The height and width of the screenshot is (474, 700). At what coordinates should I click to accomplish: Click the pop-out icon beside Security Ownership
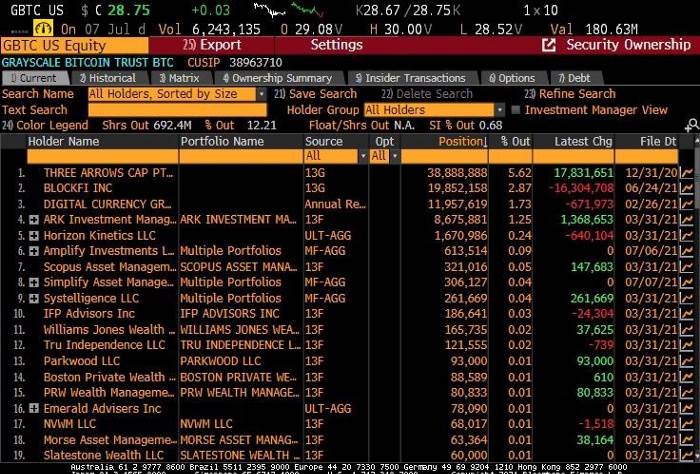pos(549,45)
